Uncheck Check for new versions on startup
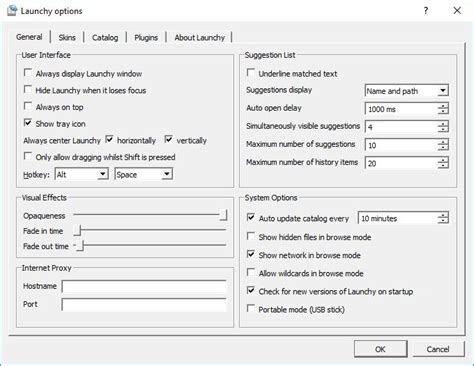Screen dimensions: 474x366 (251, 290)
